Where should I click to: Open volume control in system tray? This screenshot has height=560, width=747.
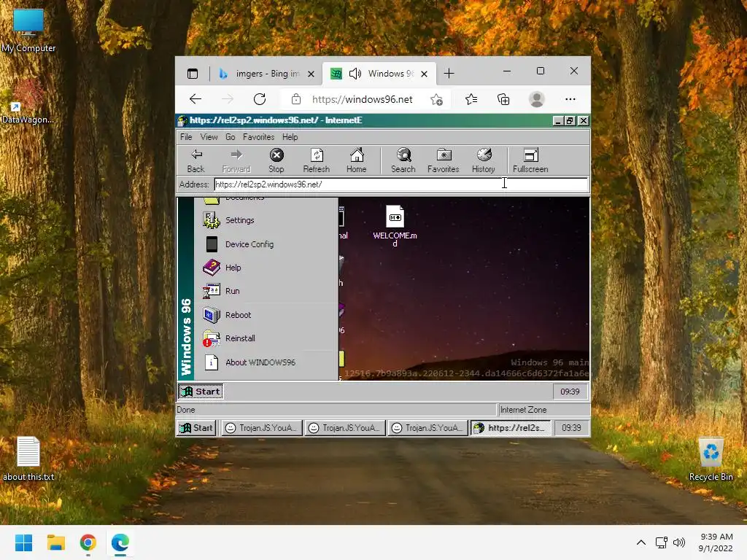pyautogui.click(x=679, y=542)
